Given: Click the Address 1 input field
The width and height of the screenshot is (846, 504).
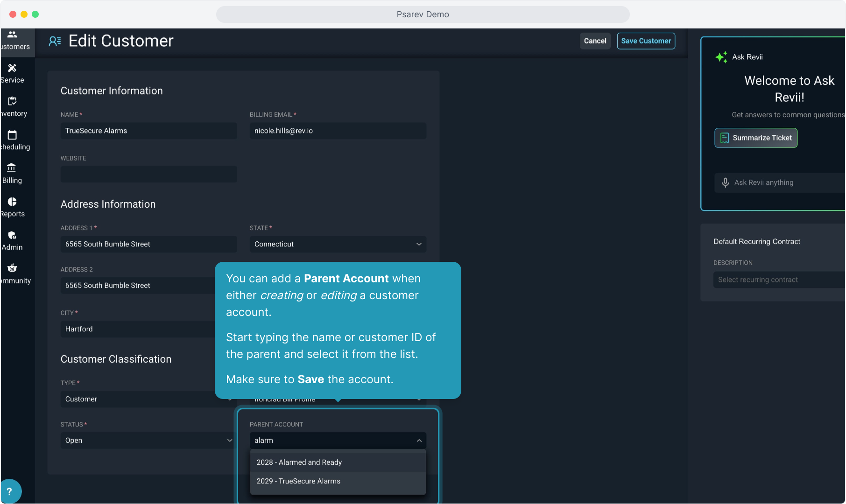Looking at the screenshot, I should coord(148,244).
